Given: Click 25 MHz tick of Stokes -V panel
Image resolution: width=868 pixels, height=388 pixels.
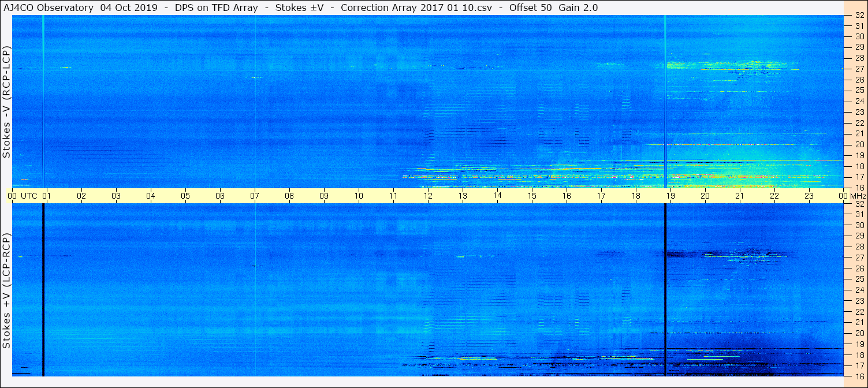Looking at the screenshot, I should coord(859,91).
